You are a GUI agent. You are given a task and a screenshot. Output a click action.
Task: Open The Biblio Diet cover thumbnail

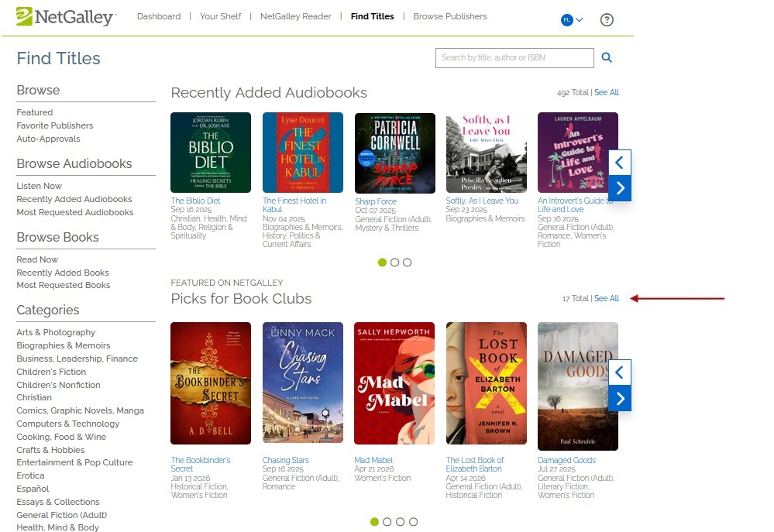coord(211,153)
